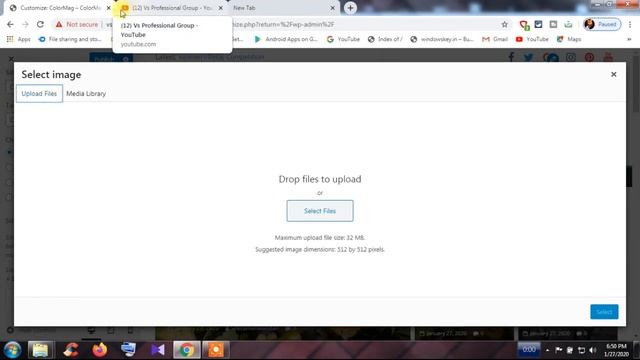Open the Windows Start menu
This screenshot has width=640, height=360.
click(12, 350)
